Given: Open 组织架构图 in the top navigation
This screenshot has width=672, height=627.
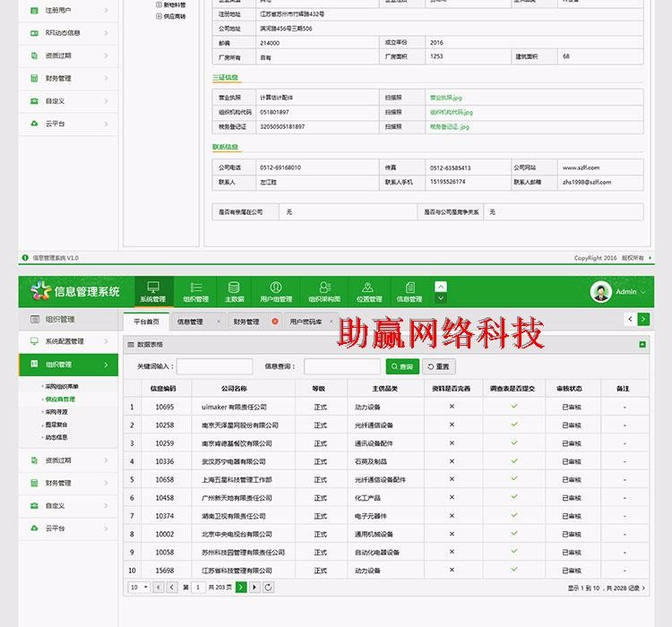Looking at the screenshot, I should (324, 292).
